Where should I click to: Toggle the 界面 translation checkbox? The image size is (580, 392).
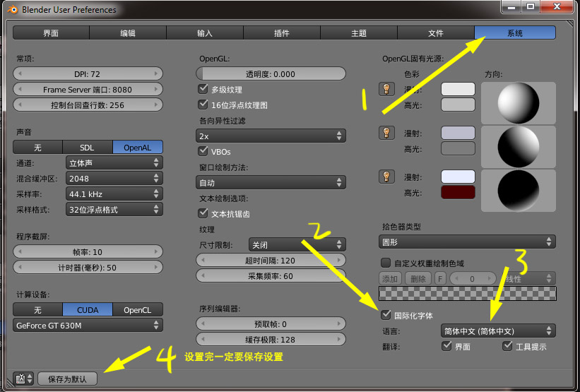[446, 346]
